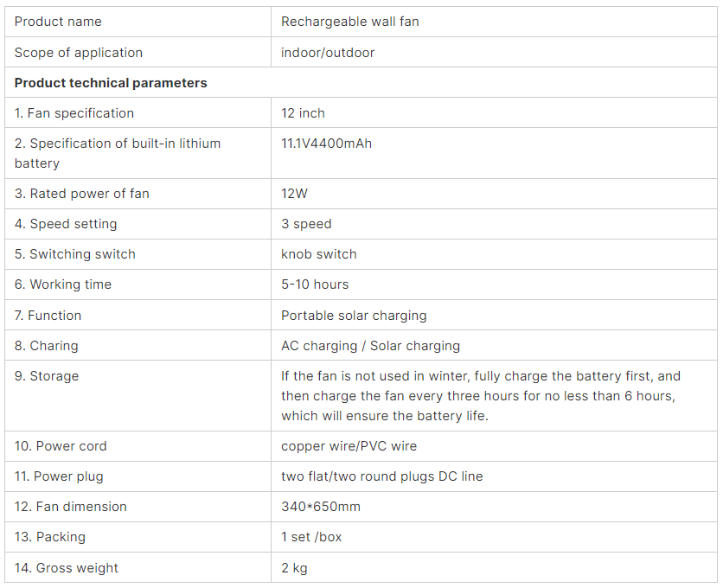Click the '5-10 hours' working time value

click(x=315, y=284)
